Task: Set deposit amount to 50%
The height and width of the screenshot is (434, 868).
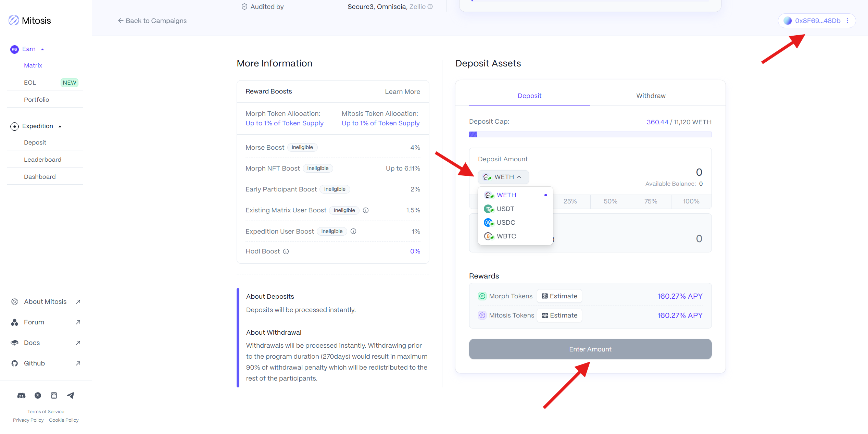Action: (611, 201)
